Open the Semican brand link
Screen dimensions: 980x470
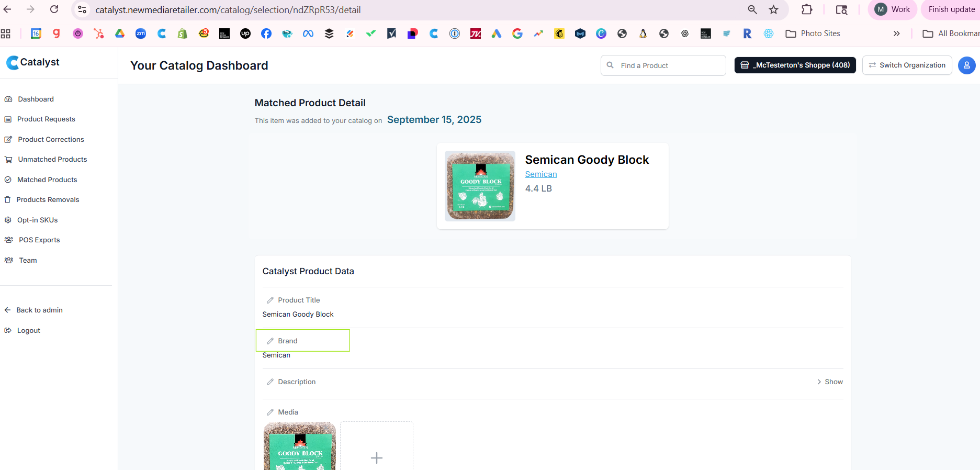click(540, 174)
